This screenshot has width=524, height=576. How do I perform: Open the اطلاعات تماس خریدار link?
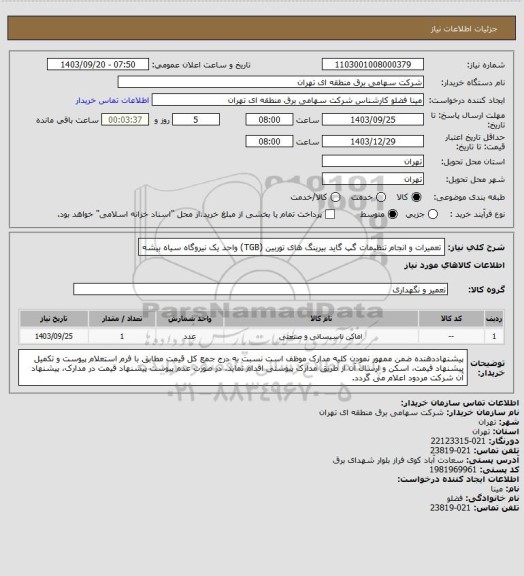[112, 100]
